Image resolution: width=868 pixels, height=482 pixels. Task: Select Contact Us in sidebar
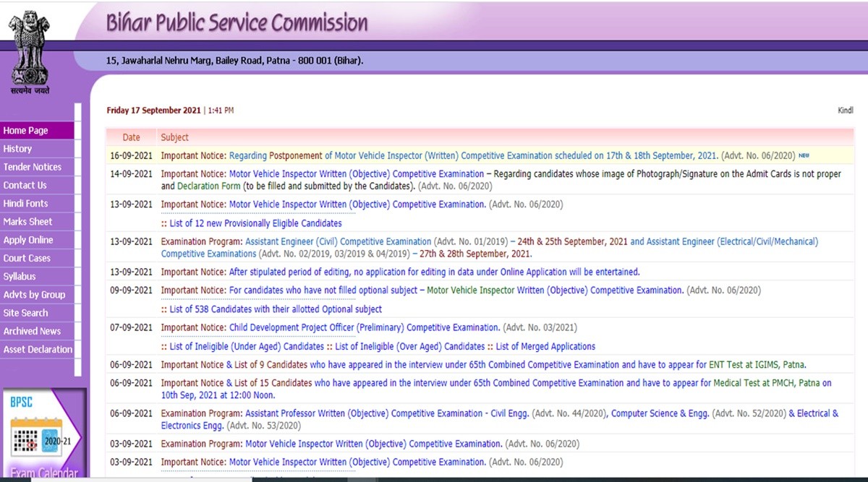[25, 185]
